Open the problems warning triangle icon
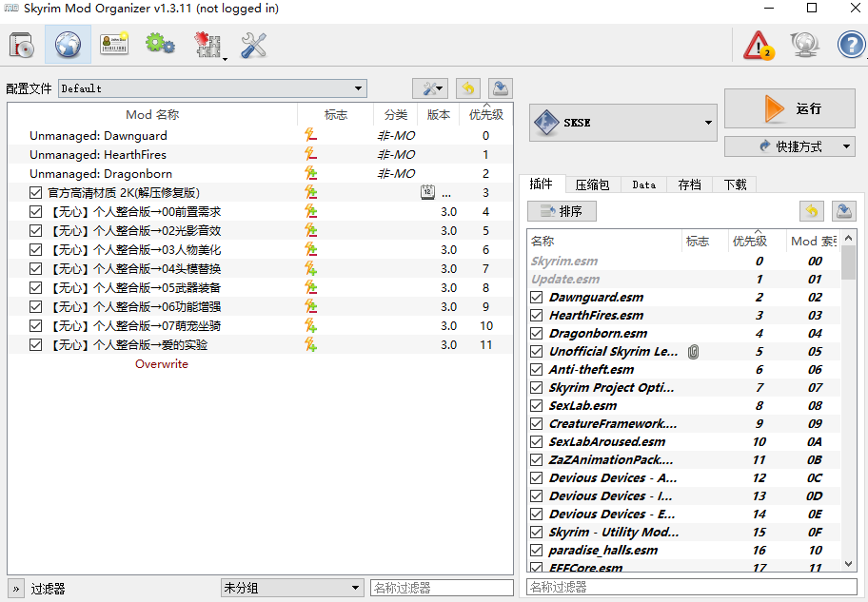This screenshot has width=868, height=602. (x=759, y=46)
